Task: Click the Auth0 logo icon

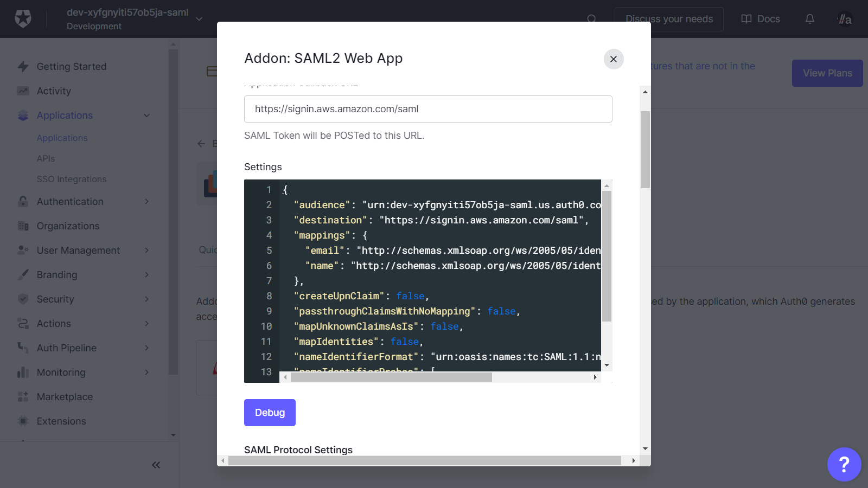Action: [23, 19]
